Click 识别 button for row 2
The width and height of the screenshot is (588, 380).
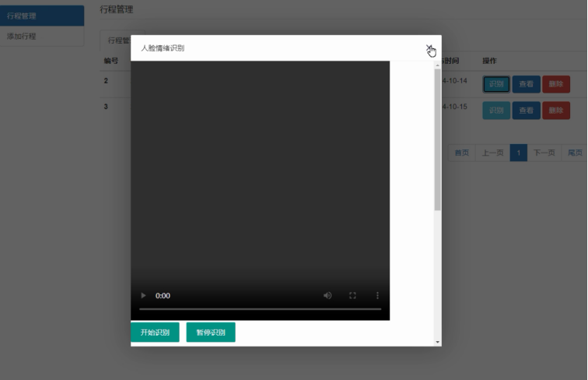tap(496, 84)
